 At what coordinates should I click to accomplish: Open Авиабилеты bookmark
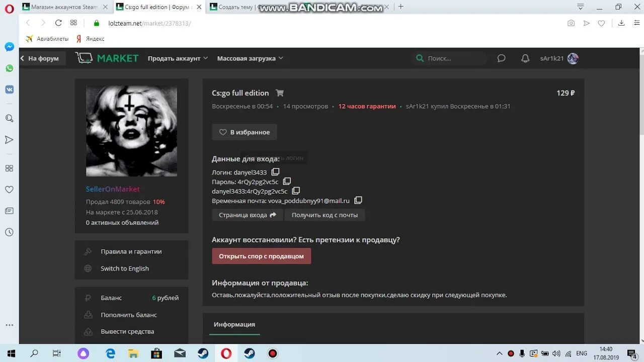pos(47,39)
